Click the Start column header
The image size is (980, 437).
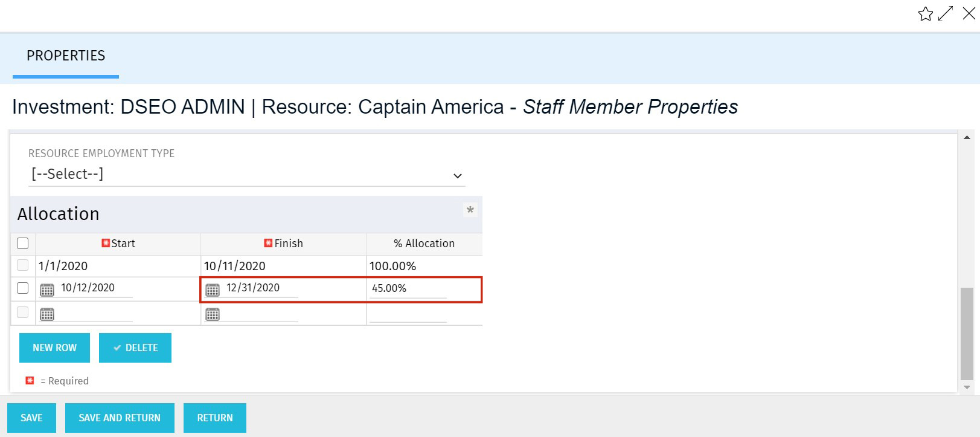coord(118,244)
